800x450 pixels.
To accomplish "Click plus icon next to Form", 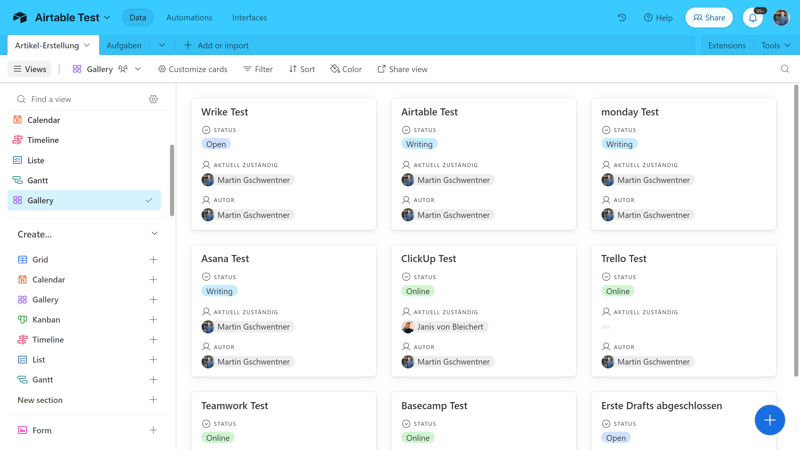I will 153,430.
